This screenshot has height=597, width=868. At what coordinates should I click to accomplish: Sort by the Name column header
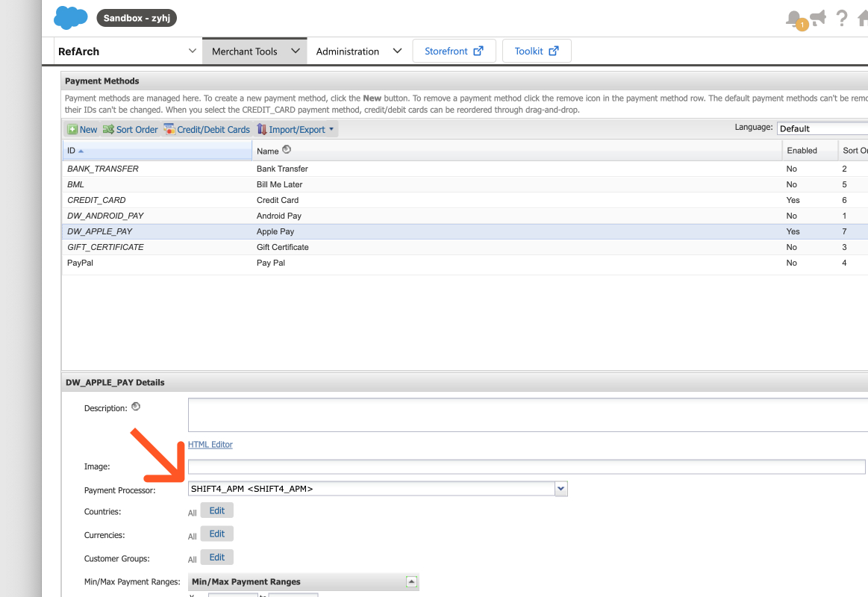[x=517, y=151]
